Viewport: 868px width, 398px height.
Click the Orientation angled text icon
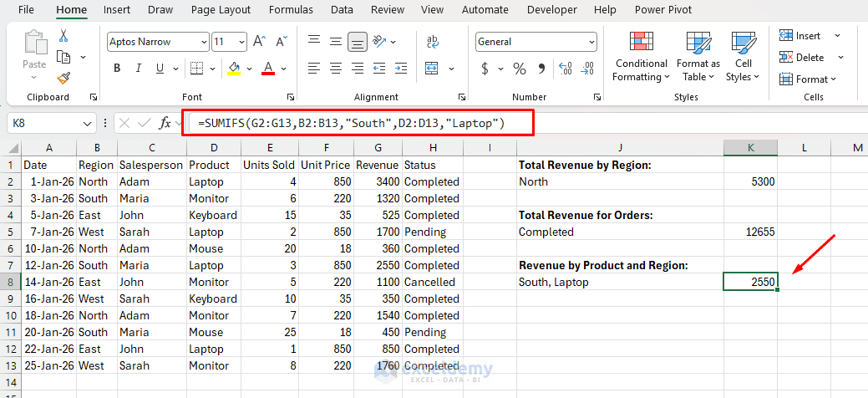(380, 41)
